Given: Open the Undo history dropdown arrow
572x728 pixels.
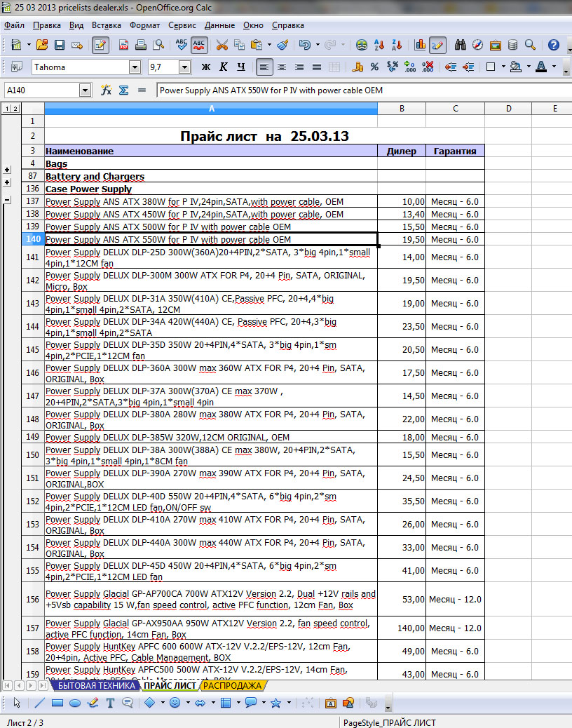Looking at the screenshot, I should (x=318, y=45).
